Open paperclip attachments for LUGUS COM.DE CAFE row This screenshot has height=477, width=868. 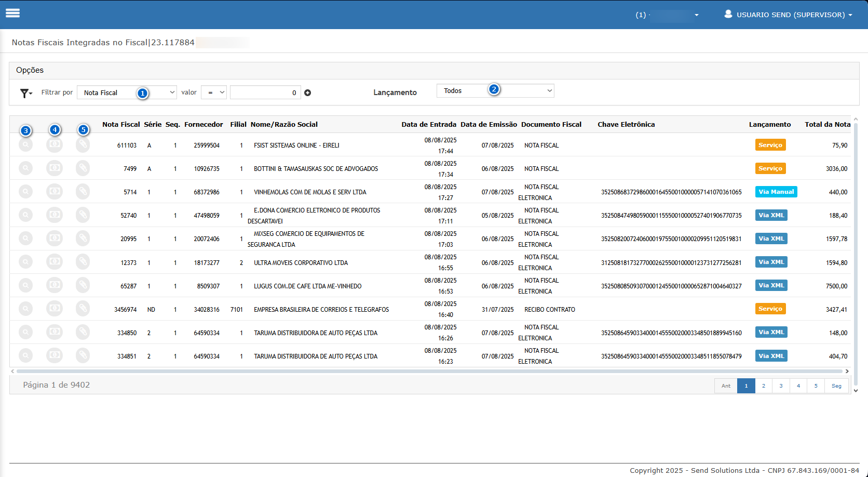(83, 285)
